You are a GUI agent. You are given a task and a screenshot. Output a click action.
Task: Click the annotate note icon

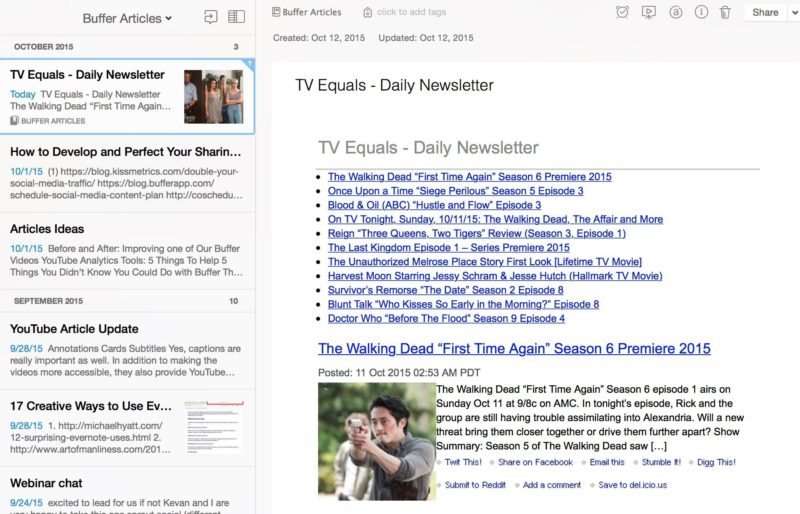tap(676, 12)
